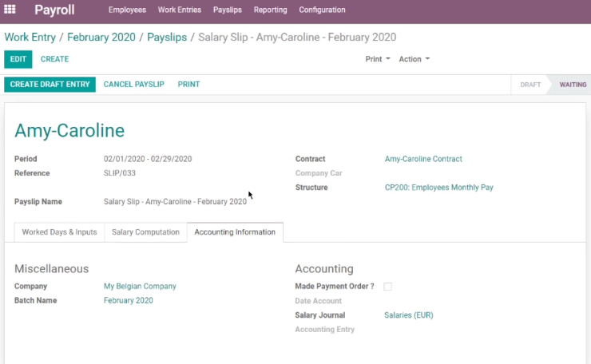Open Amy-Caroline Contract link
The width and height of the screenshot is (591, 364).
tap(423, 159)
